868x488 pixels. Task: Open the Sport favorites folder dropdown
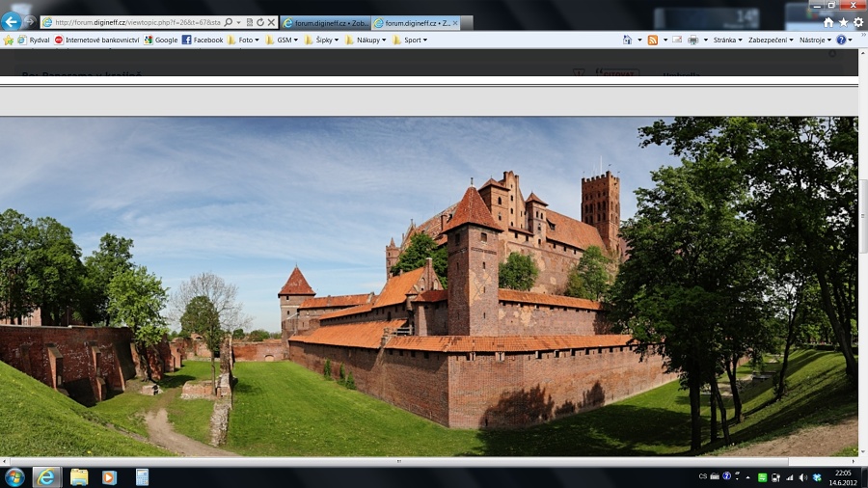coord(410,41)
